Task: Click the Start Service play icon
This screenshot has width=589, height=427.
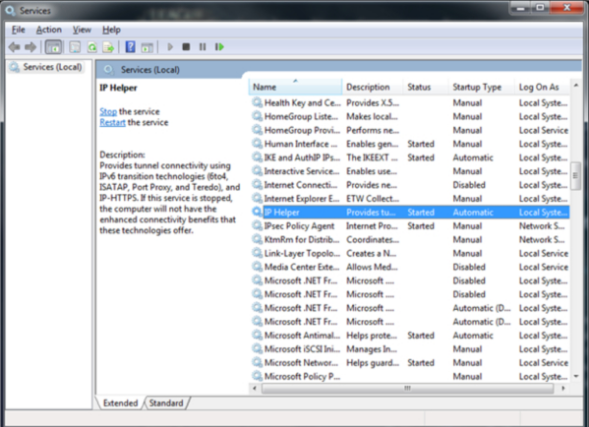Action: 170,47
